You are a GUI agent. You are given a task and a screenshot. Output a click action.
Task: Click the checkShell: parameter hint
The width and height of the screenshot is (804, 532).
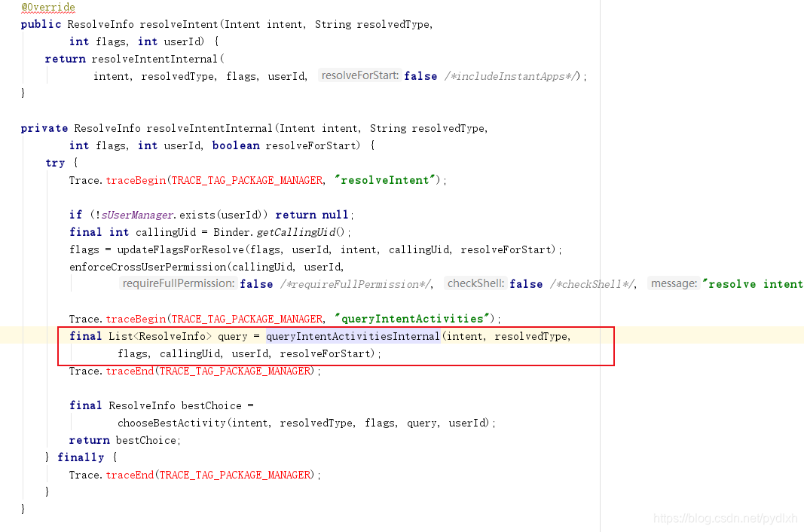point(475,283)
